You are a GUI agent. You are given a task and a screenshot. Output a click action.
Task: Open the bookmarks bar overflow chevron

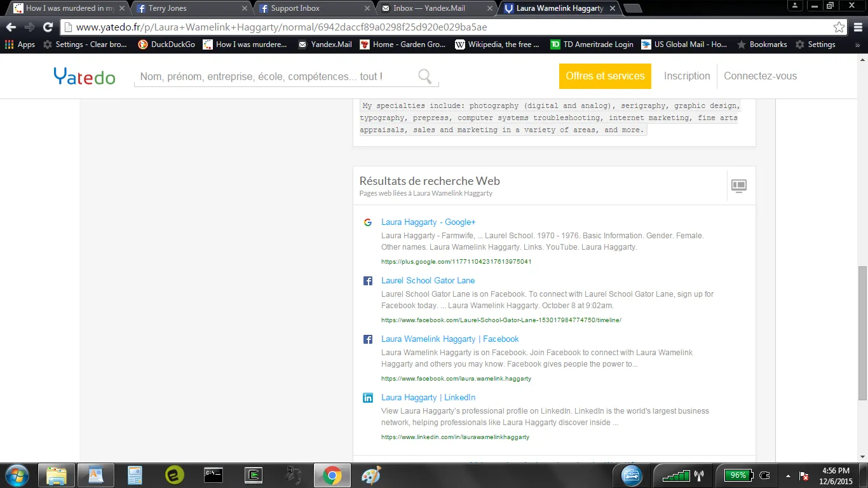857,44
